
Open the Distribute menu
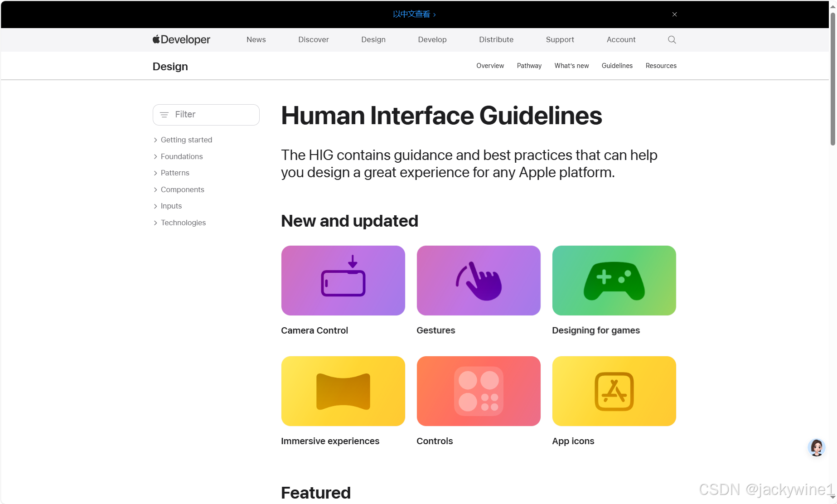click(x=496, y=39)
